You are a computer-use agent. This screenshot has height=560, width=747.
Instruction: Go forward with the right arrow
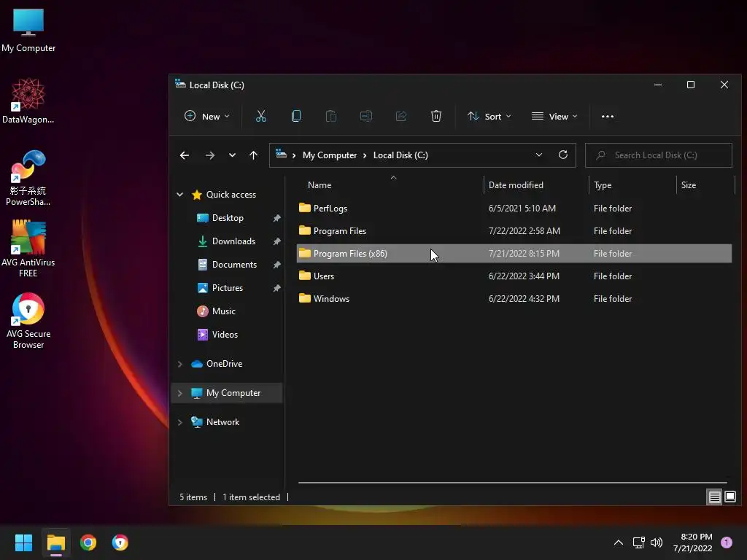pos(209,155)
